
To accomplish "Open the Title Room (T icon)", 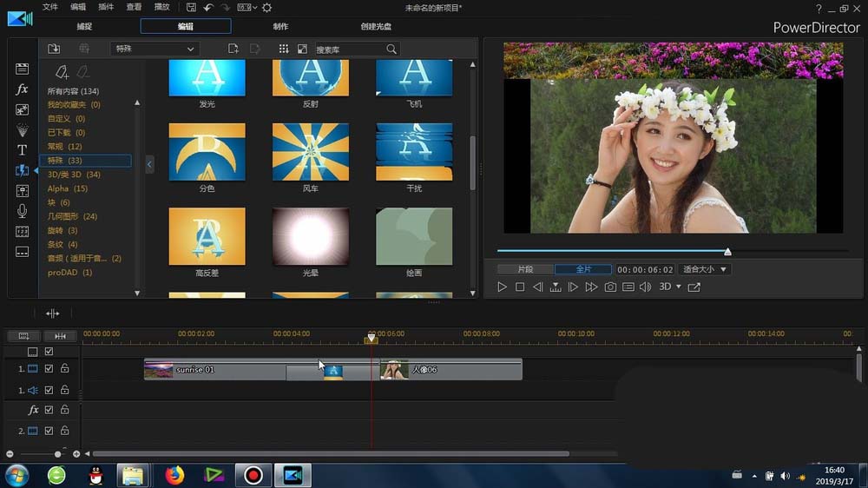I will point(23,150).
